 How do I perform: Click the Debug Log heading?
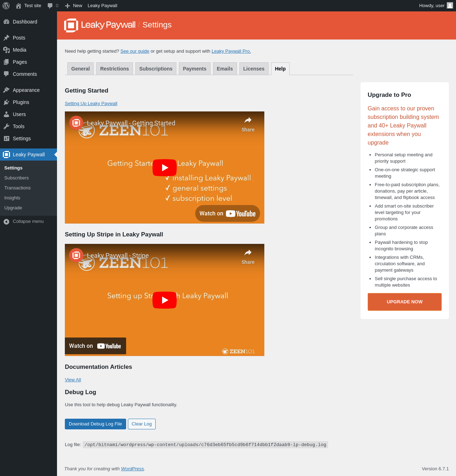(x=81, y=392)
